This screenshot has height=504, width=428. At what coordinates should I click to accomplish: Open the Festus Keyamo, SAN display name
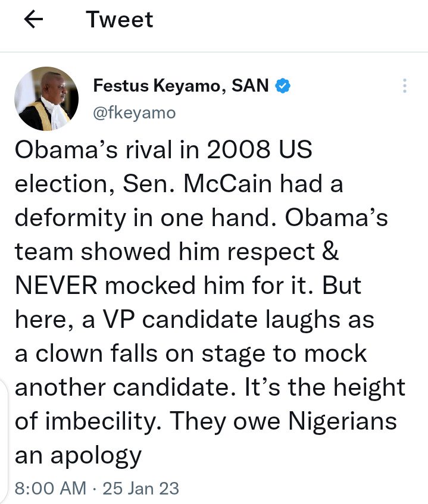coord(181,86)
